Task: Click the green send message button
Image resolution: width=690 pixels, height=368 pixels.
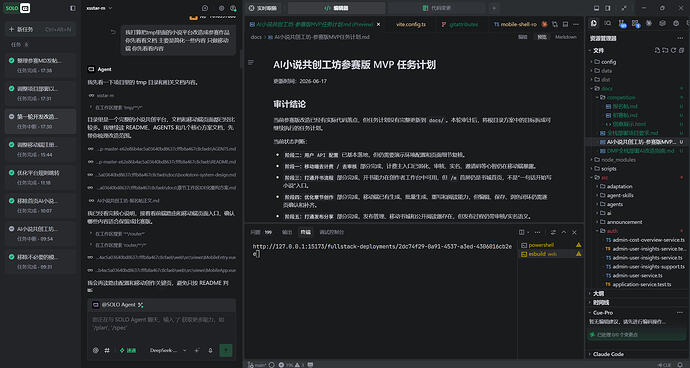Action: pos(226,350)
